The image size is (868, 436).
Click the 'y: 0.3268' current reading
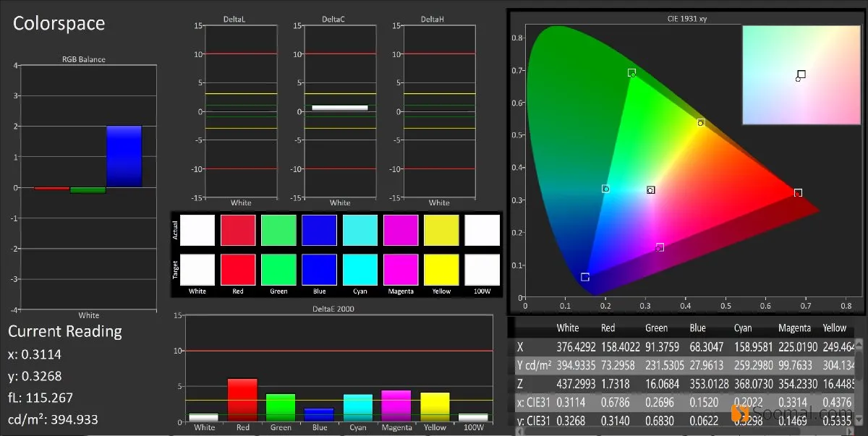(35, 376)
